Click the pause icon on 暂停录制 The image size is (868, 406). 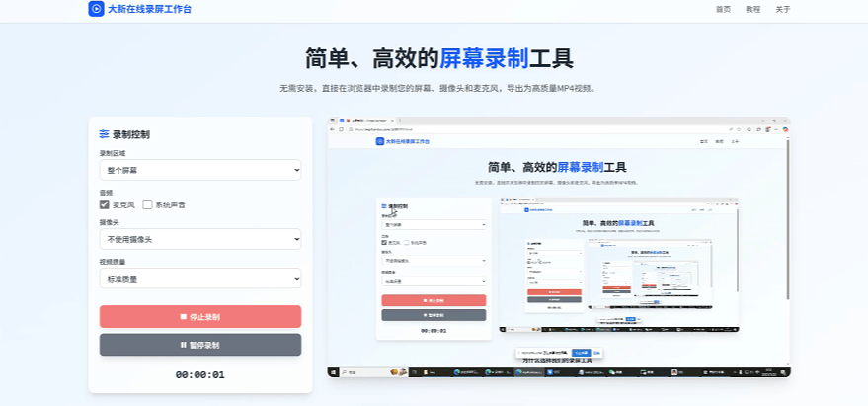point(183,346)
